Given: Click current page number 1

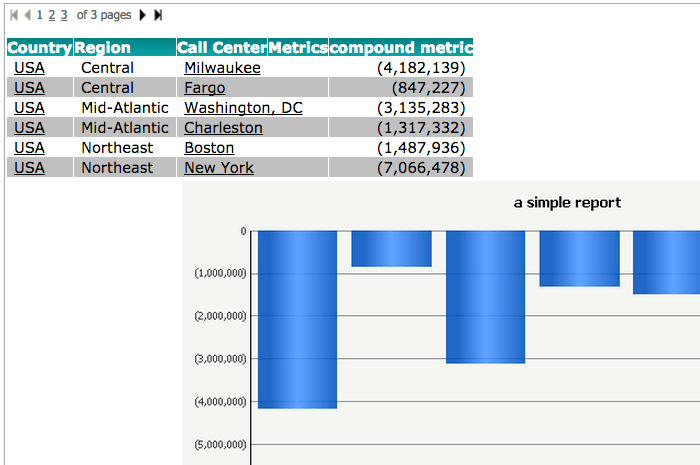Looking at the screenshot, I should click(40, 15).
